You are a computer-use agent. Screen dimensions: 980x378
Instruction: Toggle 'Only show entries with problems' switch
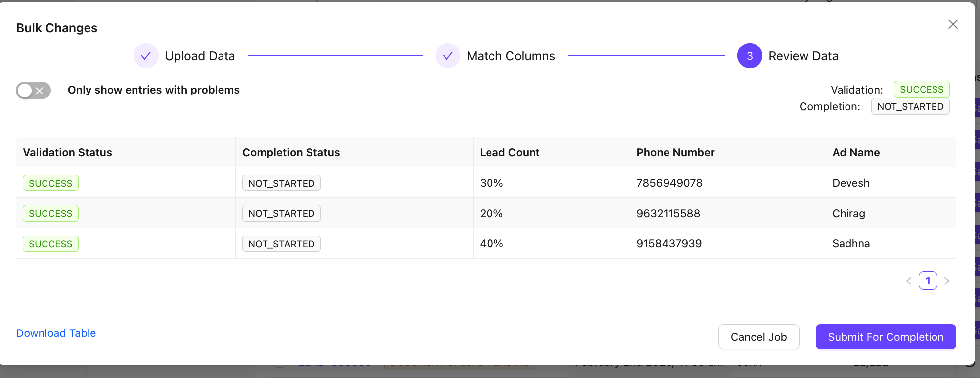[33, 90]
